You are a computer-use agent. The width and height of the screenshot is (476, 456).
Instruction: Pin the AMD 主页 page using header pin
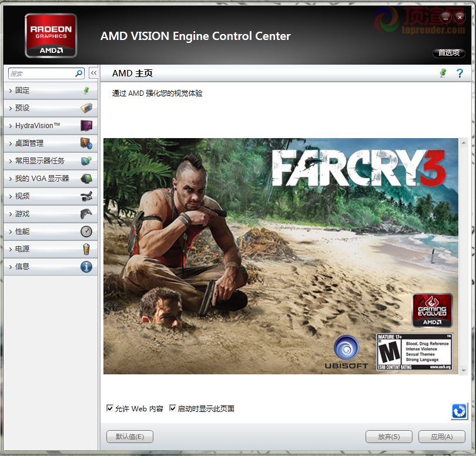pos(443,73)
